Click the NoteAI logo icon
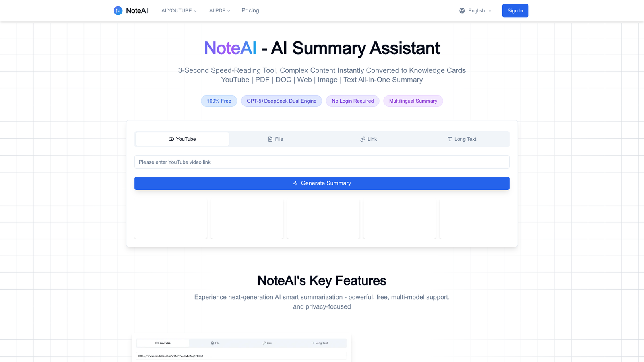This screenshot has height=362, width=644. pos(118,10)
